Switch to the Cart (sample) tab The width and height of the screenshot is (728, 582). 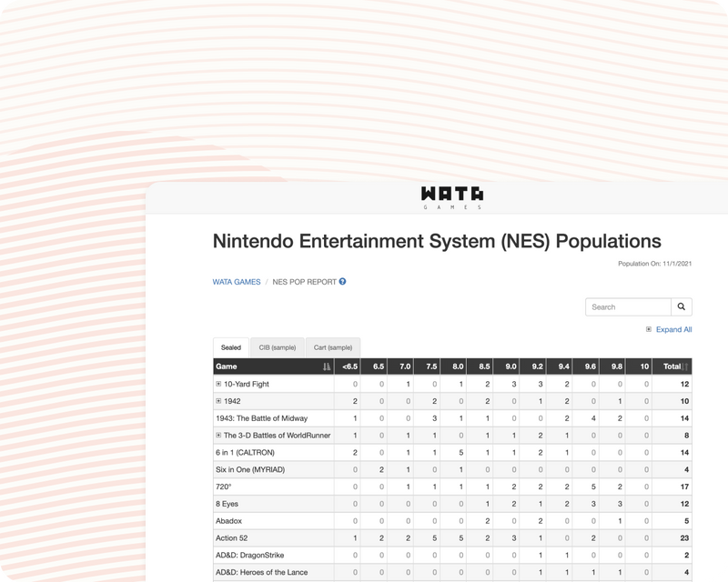coord(333,347)
